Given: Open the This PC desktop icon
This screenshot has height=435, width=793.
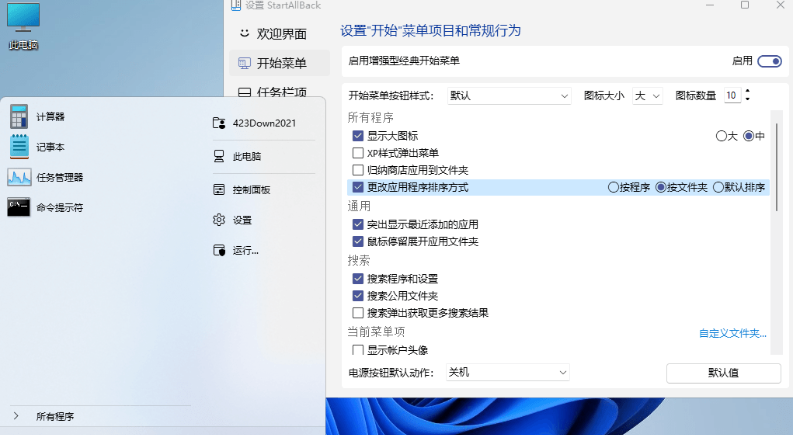Looking at the screenshot, I should (23, 25).
